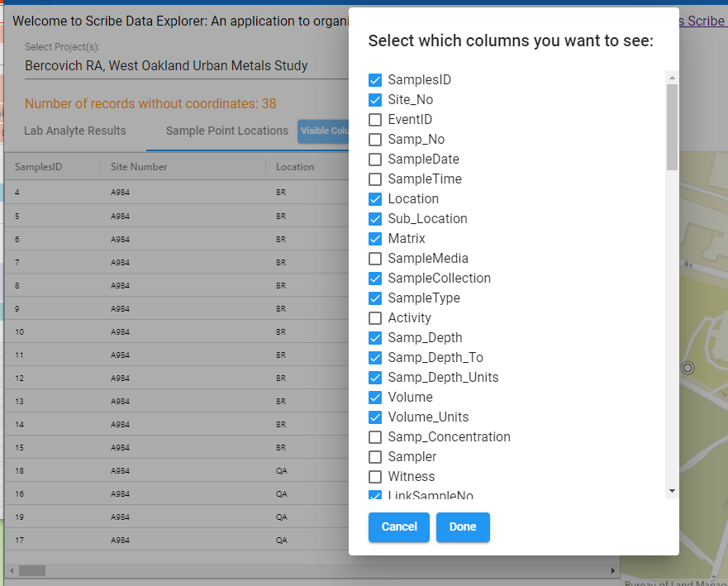
Task: Click the column list vertical scrollbar thumb
Action: tap(672, 126)
